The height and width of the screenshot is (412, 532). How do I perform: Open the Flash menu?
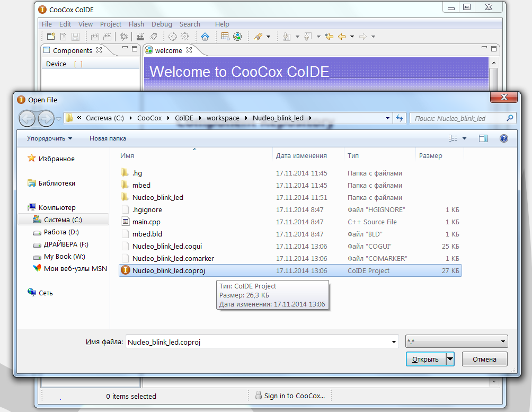(136, 24)
